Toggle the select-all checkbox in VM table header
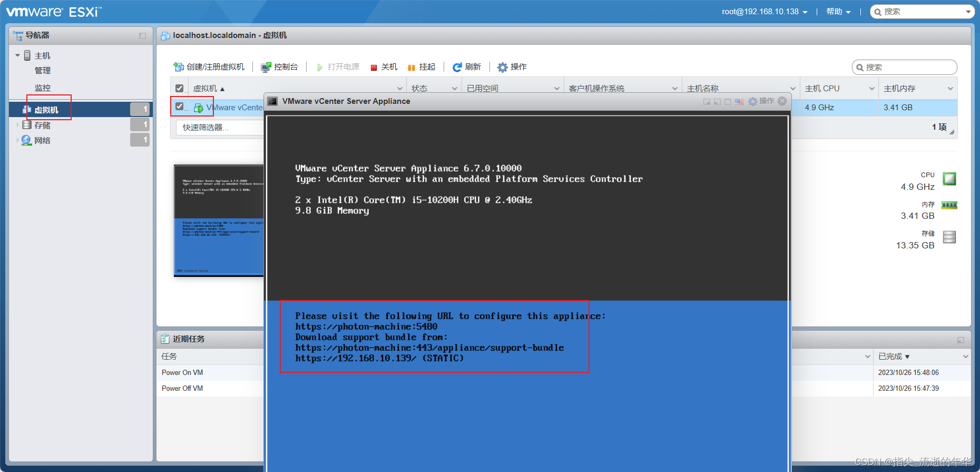The height and width of the screenshot is (472, 980). coord(179,89)
